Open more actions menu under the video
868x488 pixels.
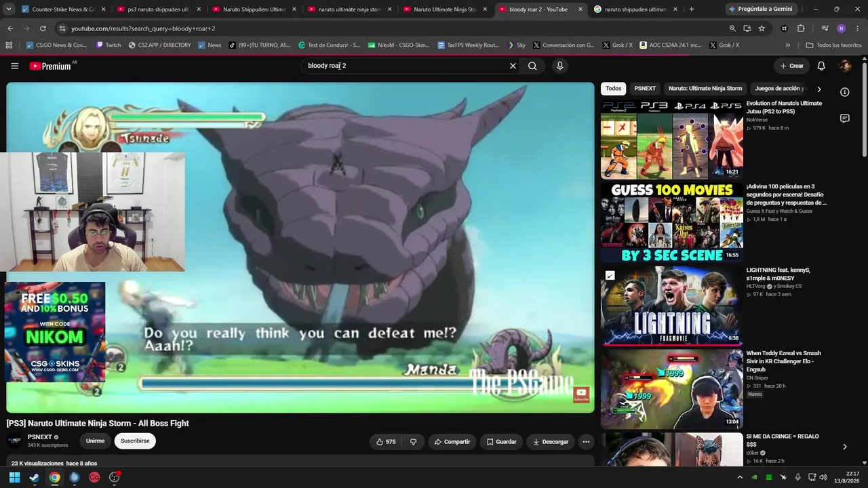tap(586, 442)
